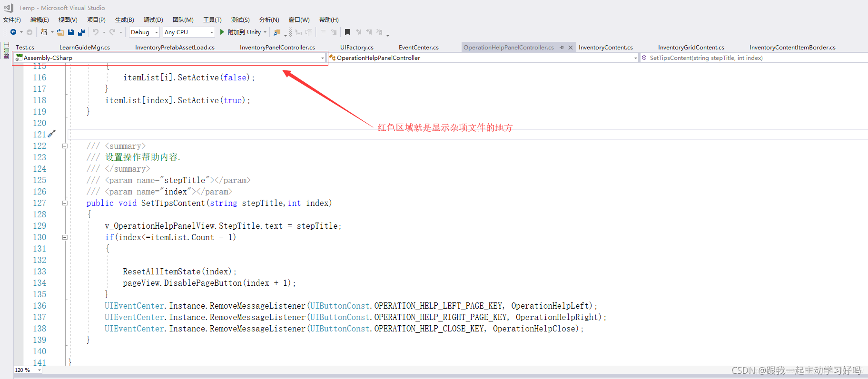The height and width of the screenshot is (379, 868).
Task: Click the Open File folder icon
Action: pyautogui.click(x=60, y=32)
